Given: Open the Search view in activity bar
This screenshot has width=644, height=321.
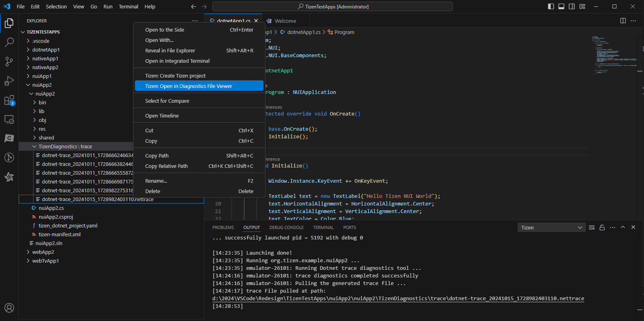Looking at the screenshot, I should (9, 42).
